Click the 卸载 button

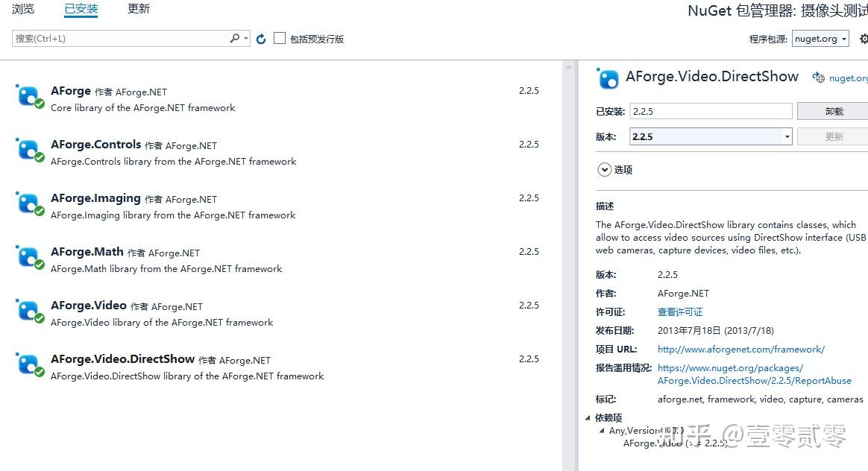click(x=833, y=110)
